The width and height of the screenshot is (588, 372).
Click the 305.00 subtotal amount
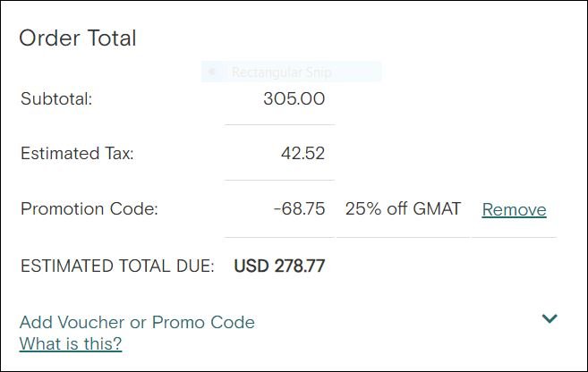click(294, 98)
